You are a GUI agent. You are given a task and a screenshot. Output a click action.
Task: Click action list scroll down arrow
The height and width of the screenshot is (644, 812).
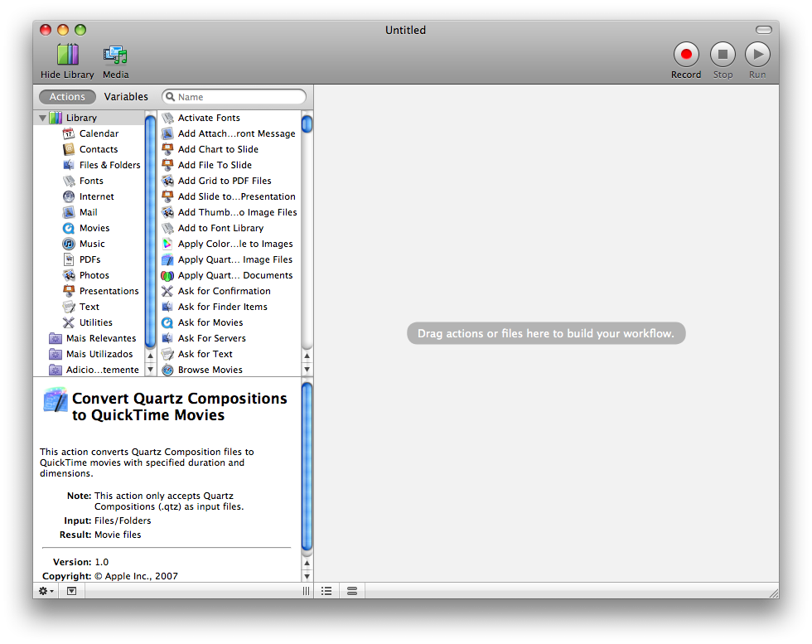click(x=307, y=370)
